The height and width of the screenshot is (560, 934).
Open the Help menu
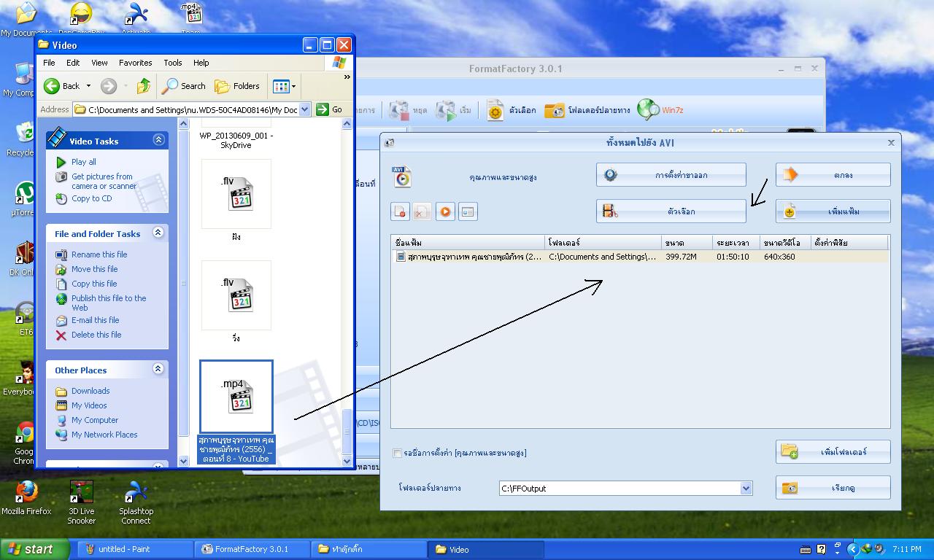[201, 63]
